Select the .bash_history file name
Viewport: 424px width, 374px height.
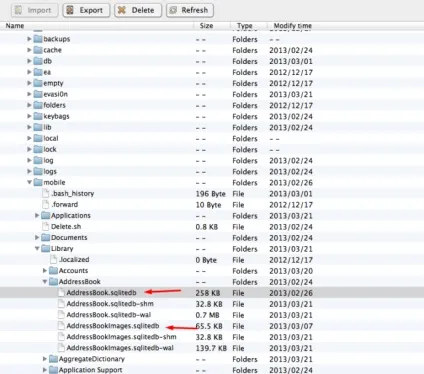(73, 193)
